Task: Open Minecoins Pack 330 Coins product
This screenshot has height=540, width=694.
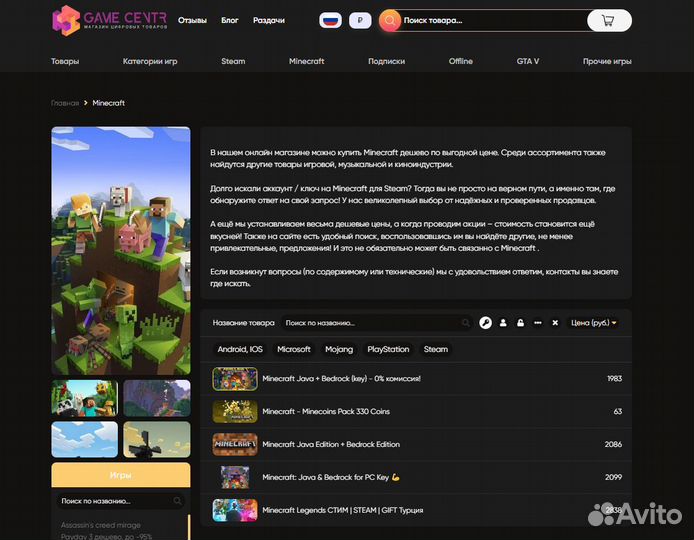Action: 326,411
